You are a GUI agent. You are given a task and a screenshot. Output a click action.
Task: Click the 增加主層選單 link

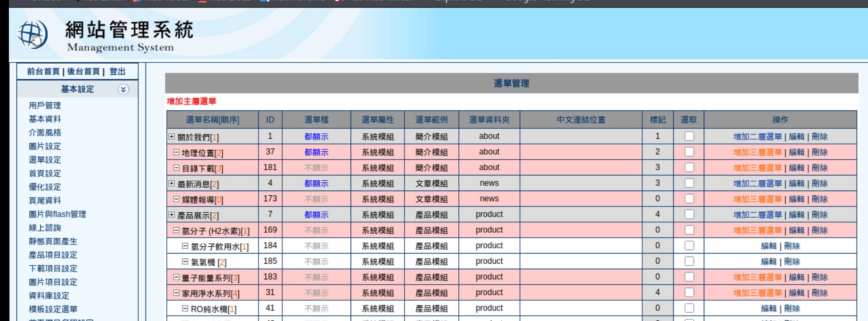(191, 101)
